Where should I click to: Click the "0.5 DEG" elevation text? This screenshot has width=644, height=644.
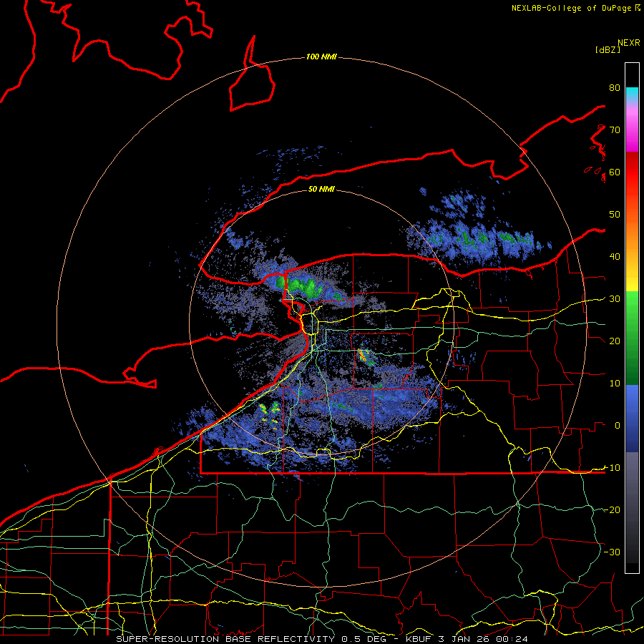364,639
